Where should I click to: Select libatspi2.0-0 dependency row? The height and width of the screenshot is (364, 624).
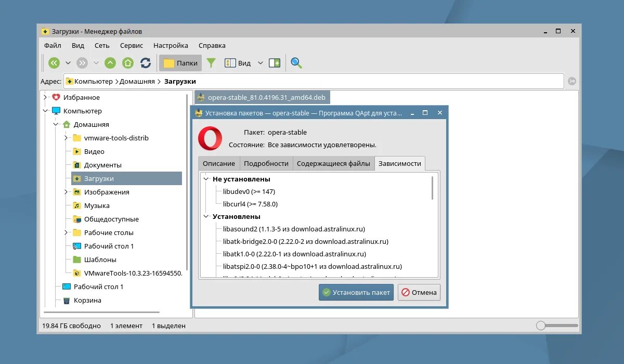313,266
